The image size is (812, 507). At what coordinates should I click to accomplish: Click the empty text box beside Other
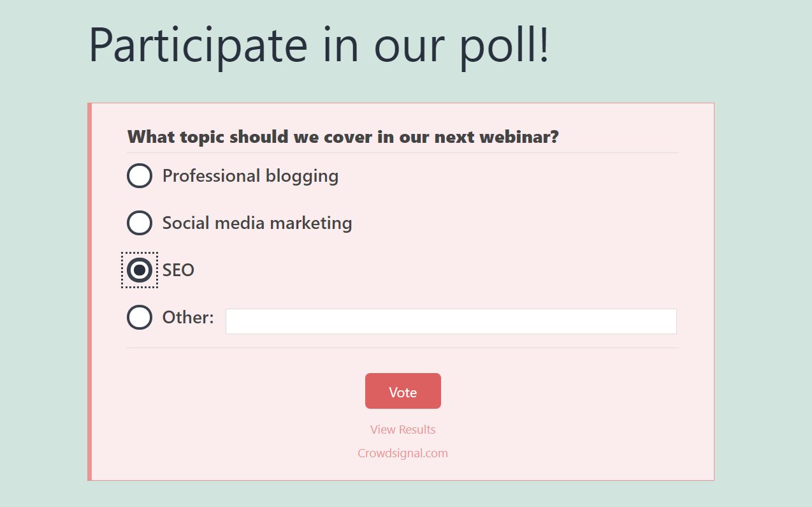(451, 321)
